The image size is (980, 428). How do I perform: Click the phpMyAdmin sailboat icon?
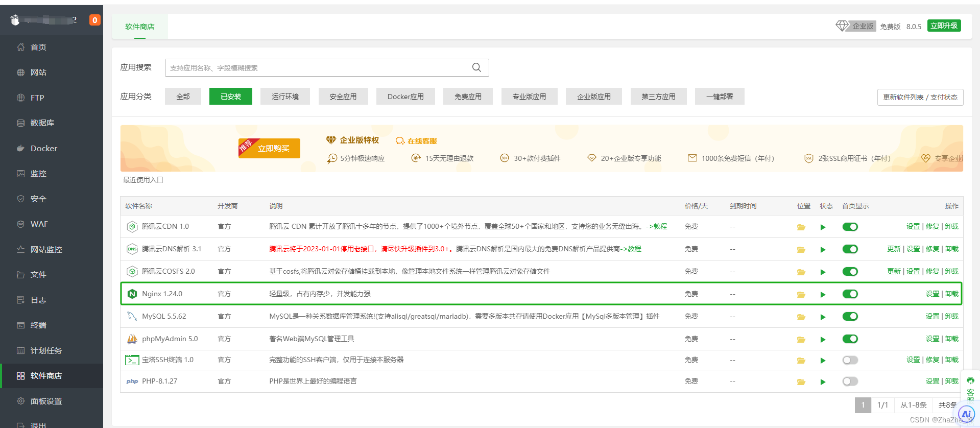(x=132, y=339)
